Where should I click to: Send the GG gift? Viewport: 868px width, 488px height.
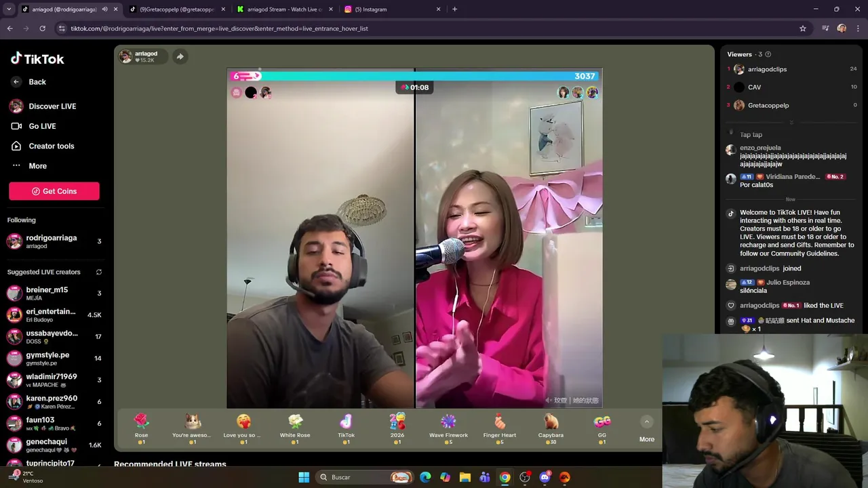tap(602, 428)
